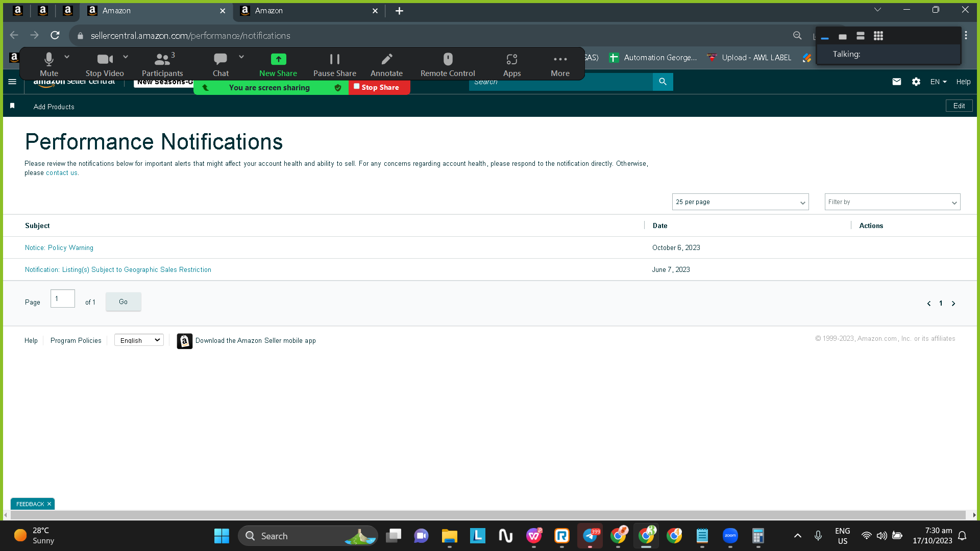Viewport: 980px width, 551px height.
Task: Show hidden system tray icons
Action: pos(797,536)
